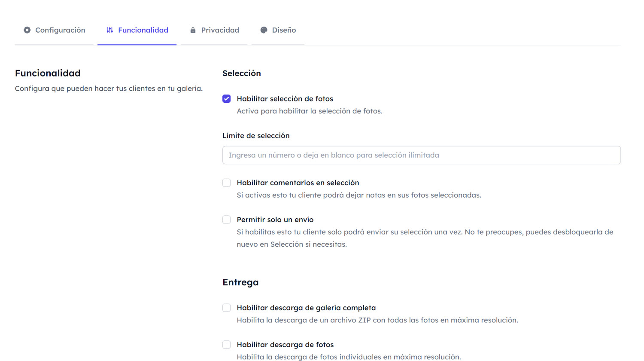Click the Habilitar selección de fotos label
The width and height of the screenshot is (644, 361).
pos(285,99)
